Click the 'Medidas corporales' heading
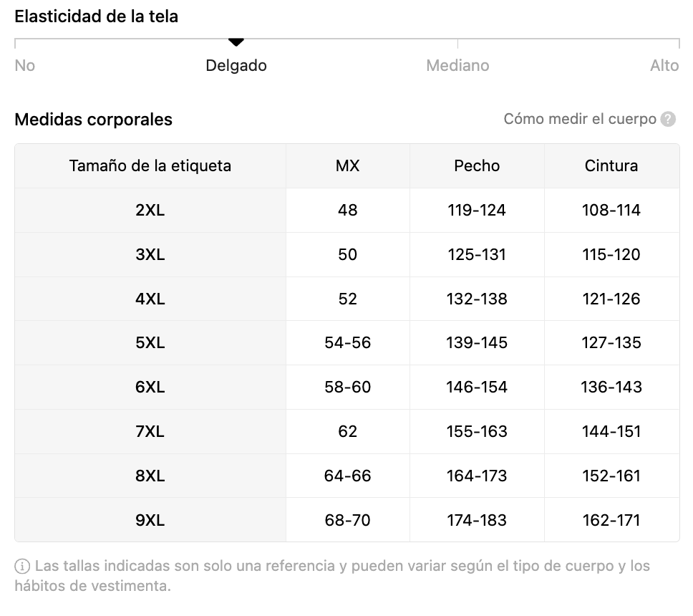Image resolution: width=693 pixels, height=616 pixels. (94, 120)
